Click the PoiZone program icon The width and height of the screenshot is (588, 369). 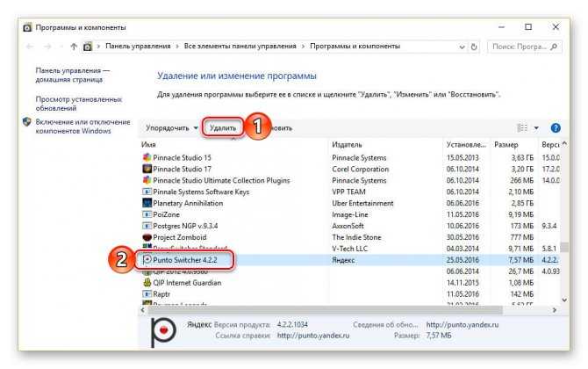[147, 214]
